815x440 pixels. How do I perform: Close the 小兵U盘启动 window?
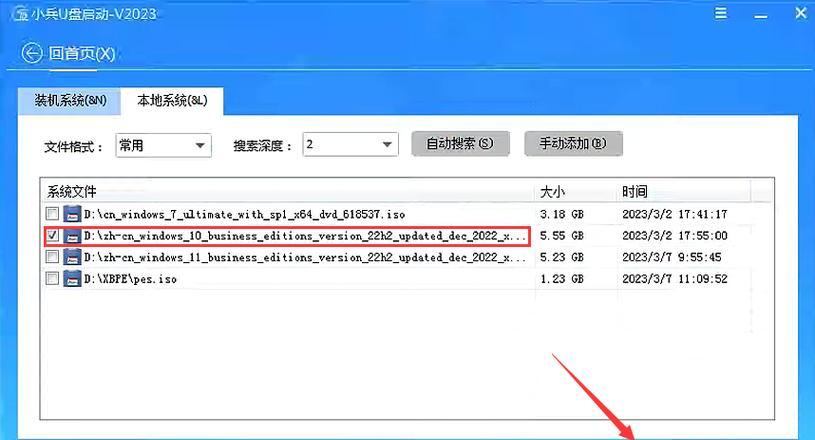click(x=801, y=12)
